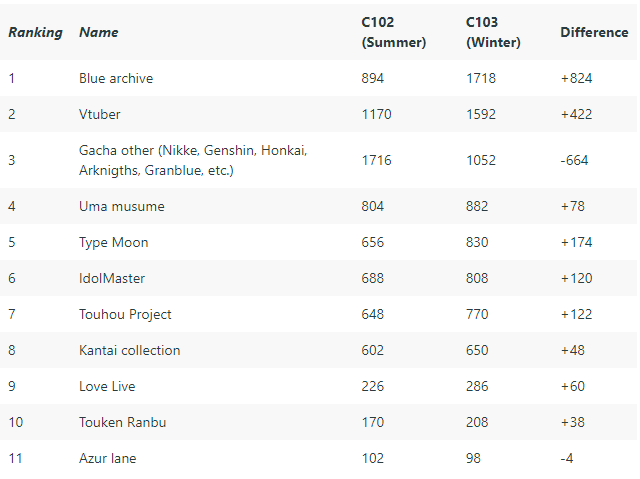
Task: Click the Ranking column header
Action: [x=36, y=32]
